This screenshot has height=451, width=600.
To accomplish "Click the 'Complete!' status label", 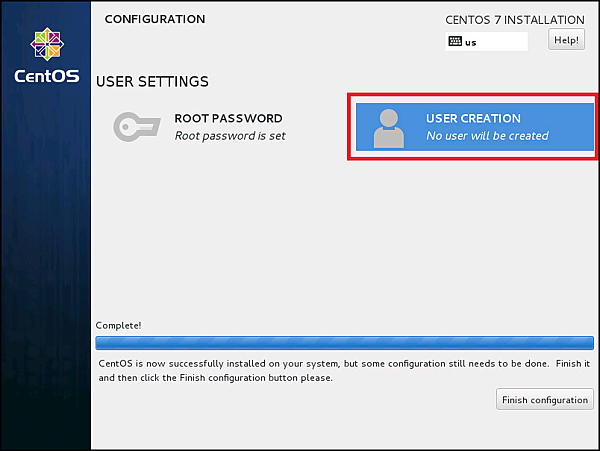I will (x=118, y=325).
